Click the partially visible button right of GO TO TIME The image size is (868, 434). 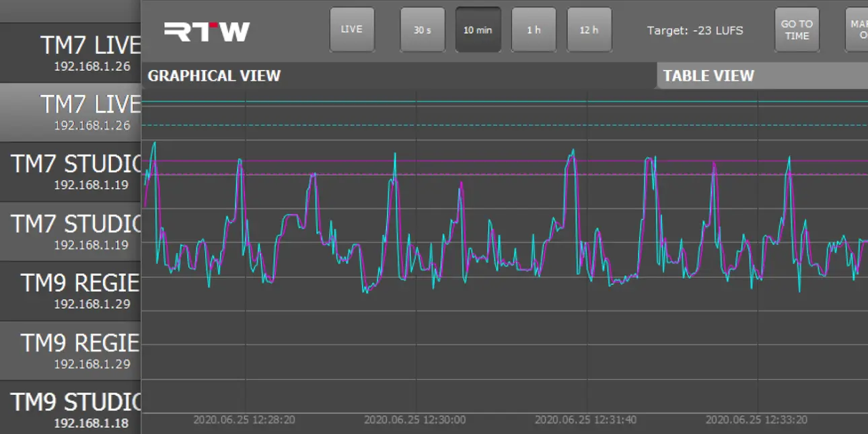(x=857, y=30)
